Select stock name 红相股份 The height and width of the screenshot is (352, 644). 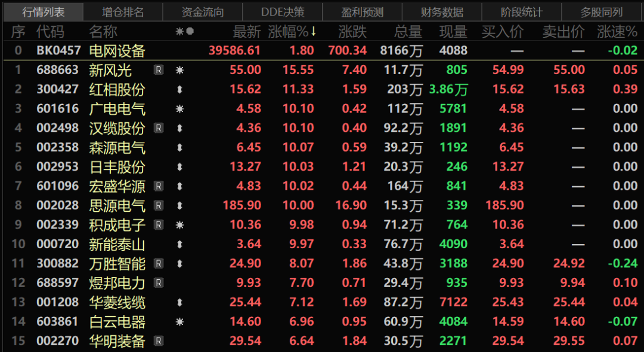[x=117, y=89]
